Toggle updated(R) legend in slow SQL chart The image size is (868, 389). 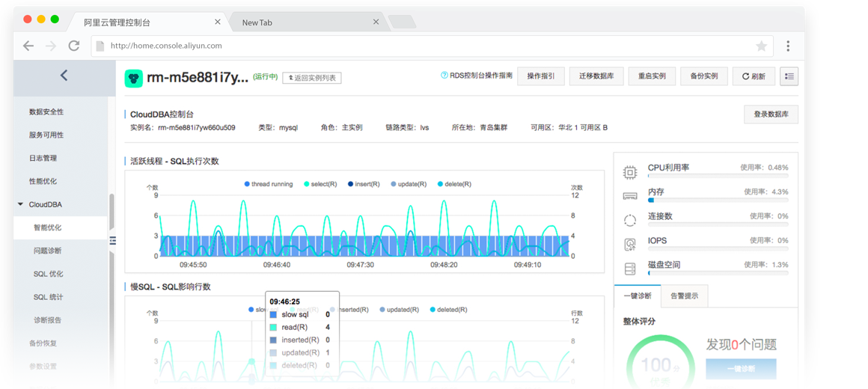pyautogui.click(x=400, y=310)
